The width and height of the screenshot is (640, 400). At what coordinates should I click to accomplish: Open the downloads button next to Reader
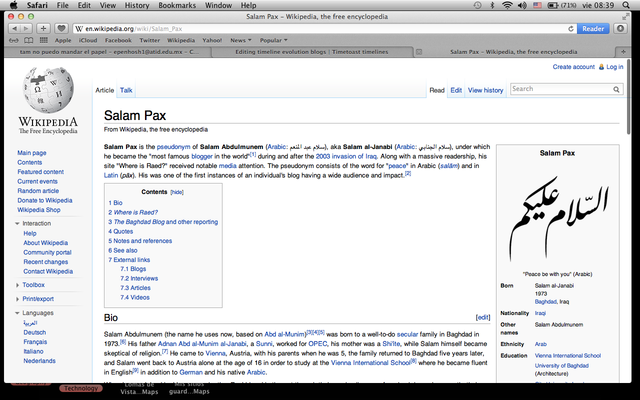click(x=620, y=29)
